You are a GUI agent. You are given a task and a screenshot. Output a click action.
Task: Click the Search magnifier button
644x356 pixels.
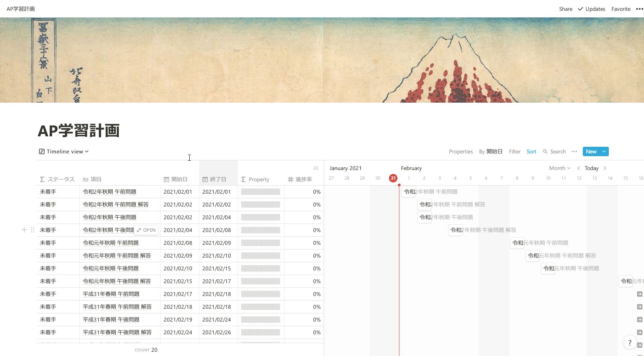click(554, 151)
